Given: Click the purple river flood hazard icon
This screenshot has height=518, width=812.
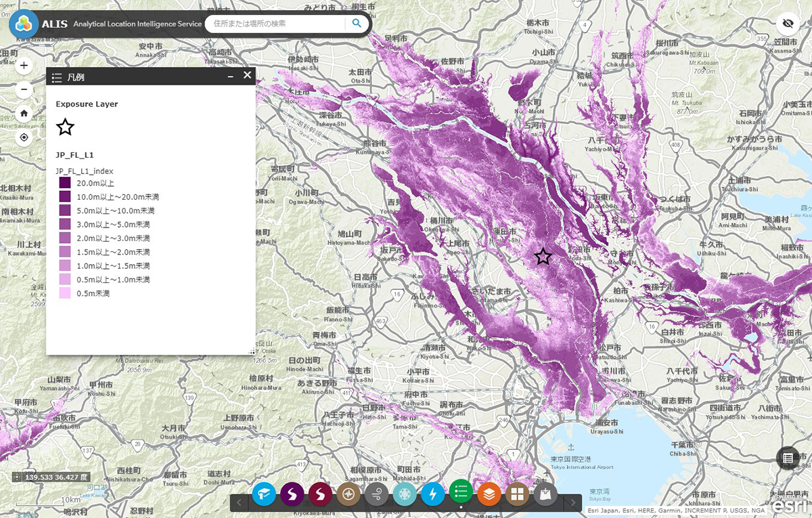Looking at the screenshot, I should pos(292,494).
